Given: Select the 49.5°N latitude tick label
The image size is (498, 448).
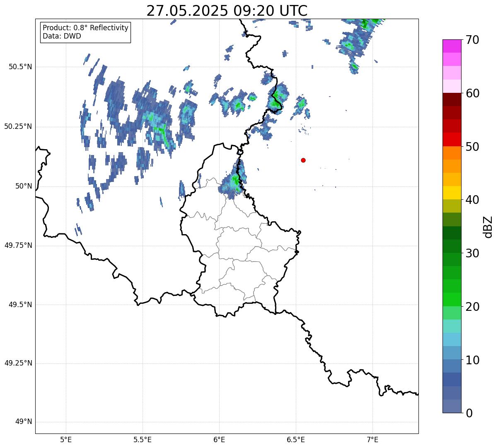Looking at the screenshot, I should pyautogui.click(x=20, y=305).
